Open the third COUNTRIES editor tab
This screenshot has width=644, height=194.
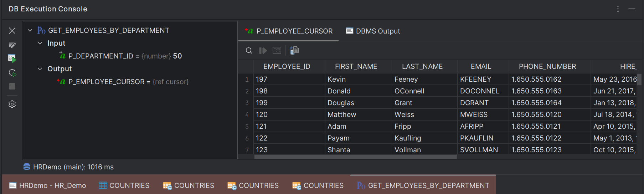pyautogui.click(x=253, y=185)
